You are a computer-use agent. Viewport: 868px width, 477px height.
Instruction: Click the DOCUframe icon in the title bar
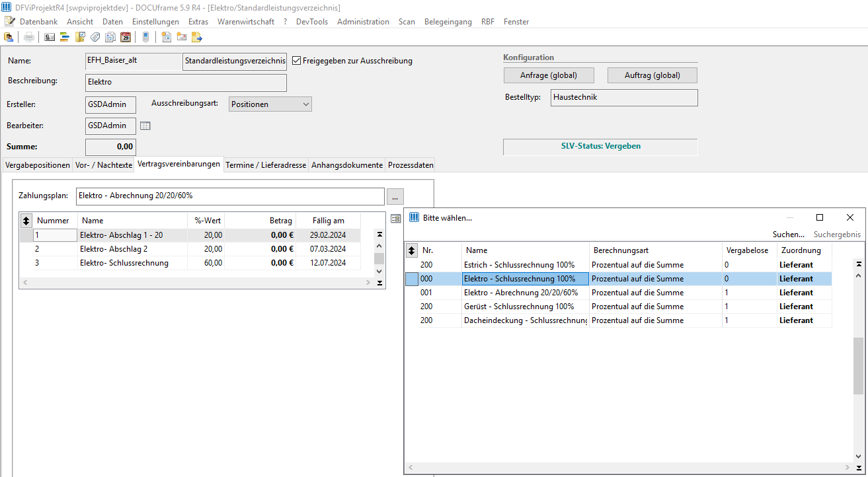[7, 7]
